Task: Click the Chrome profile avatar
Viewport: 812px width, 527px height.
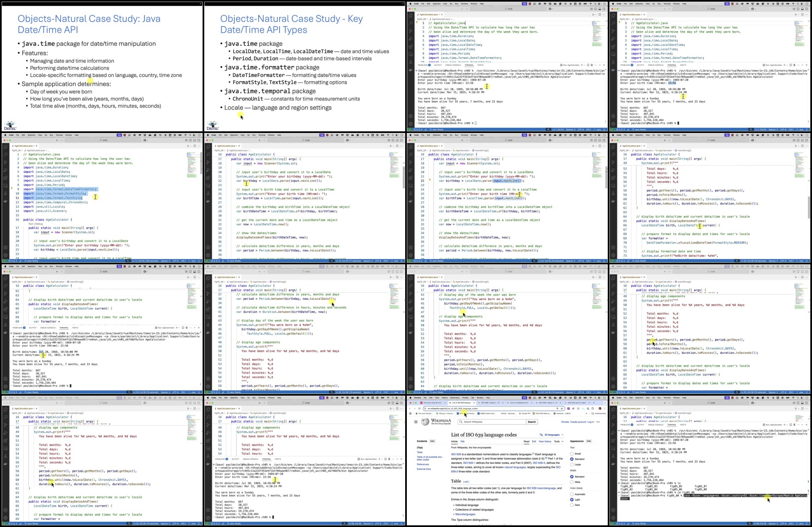Action: (600, 408)
